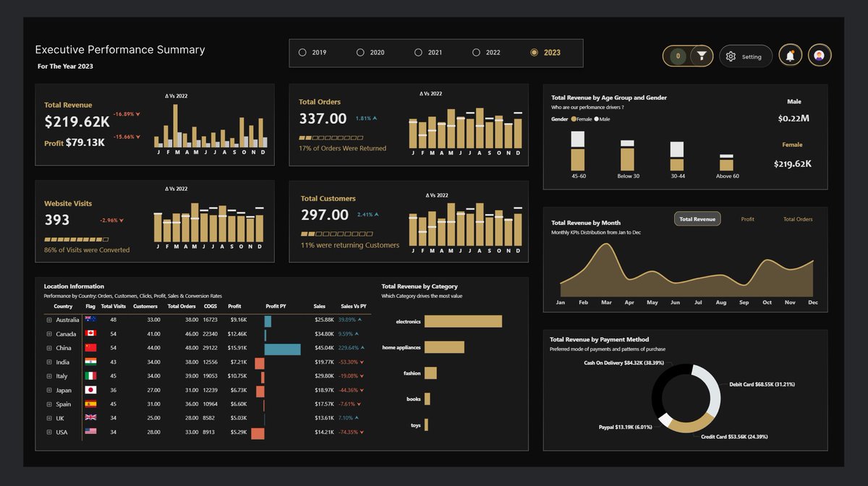Click the Italy flag icon
This screenshot has width=868, height=486.
pyautogui.click(x=90, y=376)
